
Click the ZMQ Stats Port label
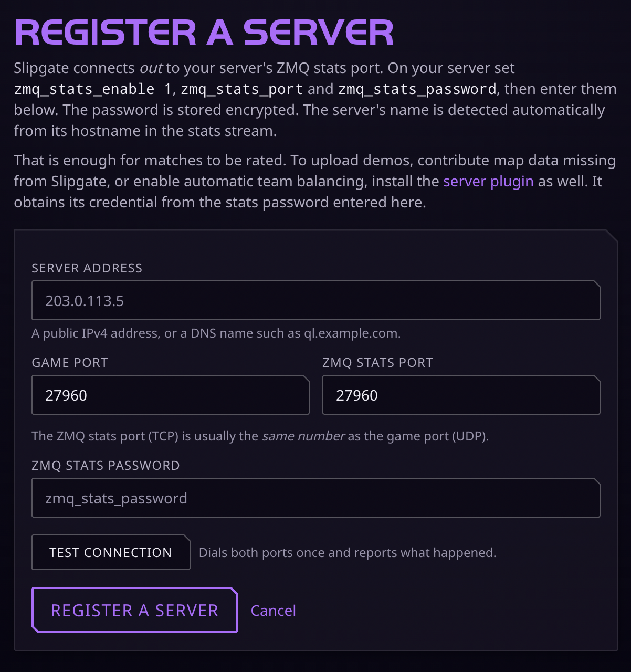(377, 363)
